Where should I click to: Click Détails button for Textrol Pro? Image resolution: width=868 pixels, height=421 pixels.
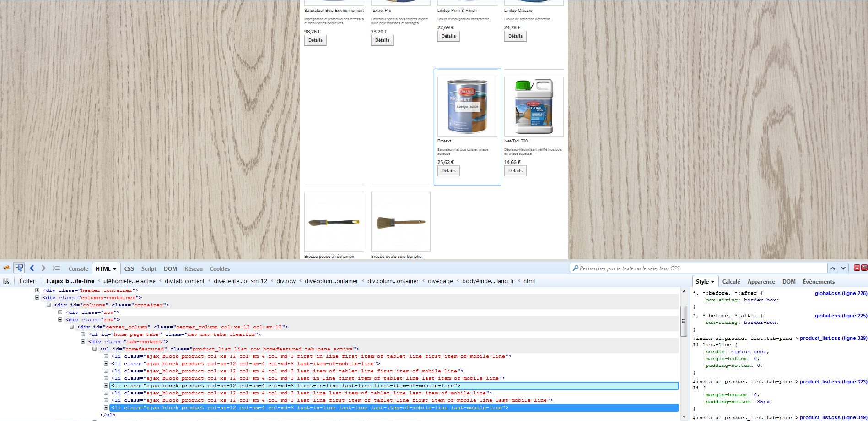(x=382, y=40)
